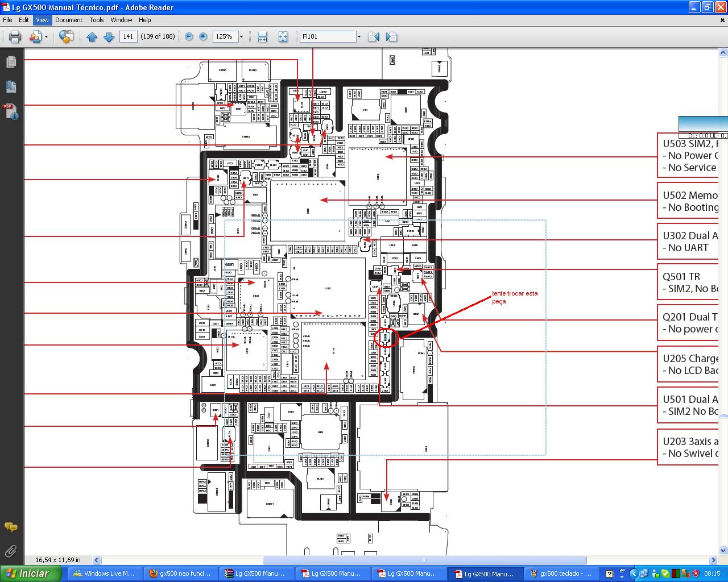This screenshot has width=728, height=582.
Task: Click the horizontal scrollbar left arrow
Action: (97, 560)
